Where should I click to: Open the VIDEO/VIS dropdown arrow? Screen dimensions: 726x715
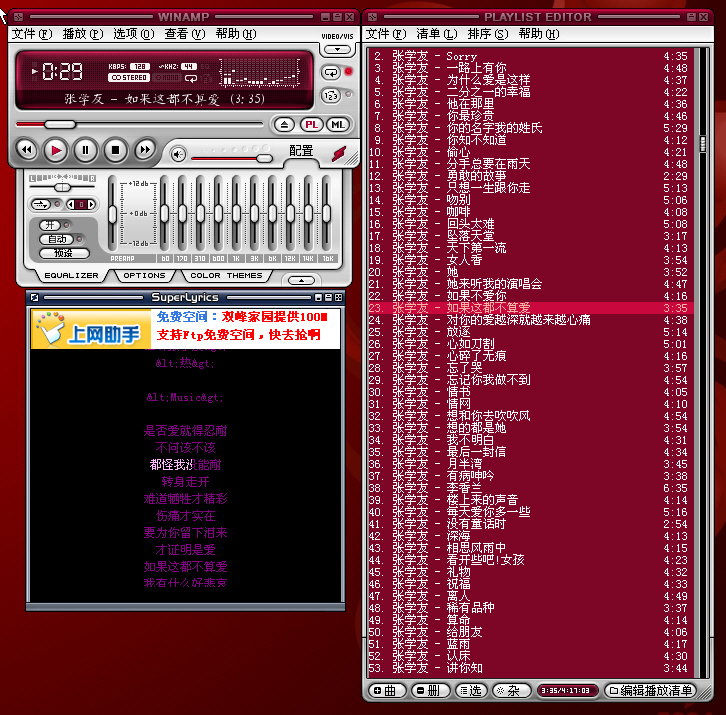pyautogui.click(x=337, y=49)
